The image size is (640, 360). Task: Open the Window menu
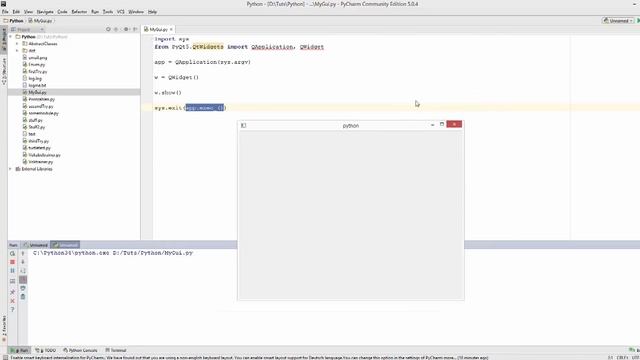pyautogui.click(x=136, y=12)
